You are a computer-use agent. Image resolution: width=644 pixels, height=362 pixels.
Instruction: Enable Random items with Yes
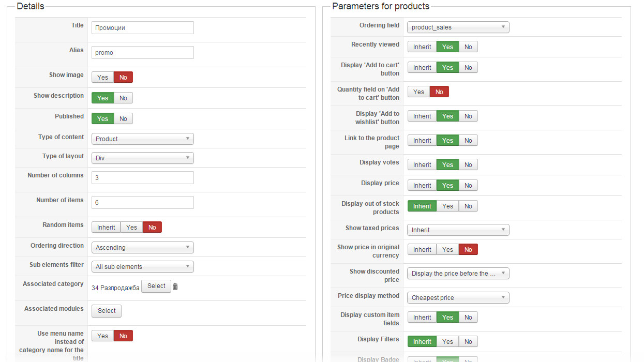click(131, 227)
